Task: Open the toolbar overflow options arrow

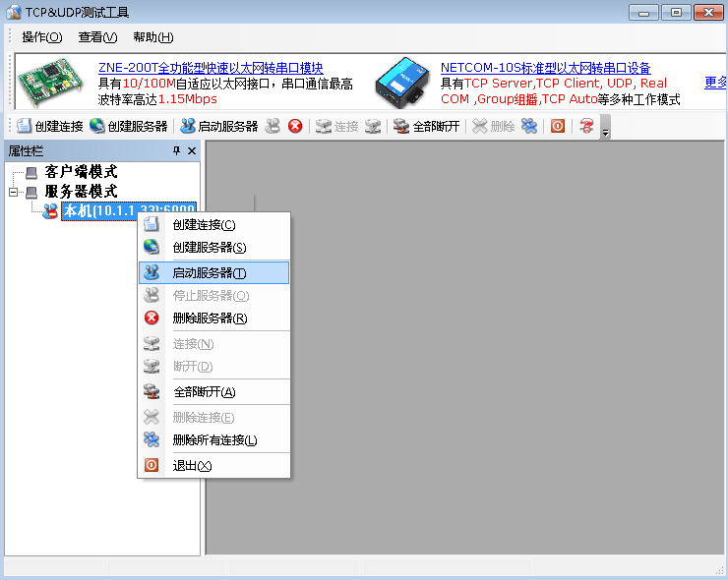Action: 605,127
